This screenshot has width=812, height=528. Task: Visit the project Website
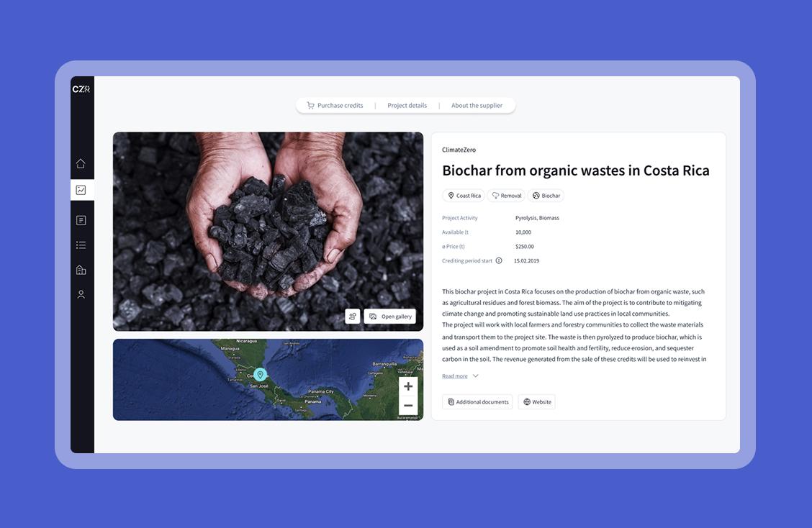coord(536,401)
